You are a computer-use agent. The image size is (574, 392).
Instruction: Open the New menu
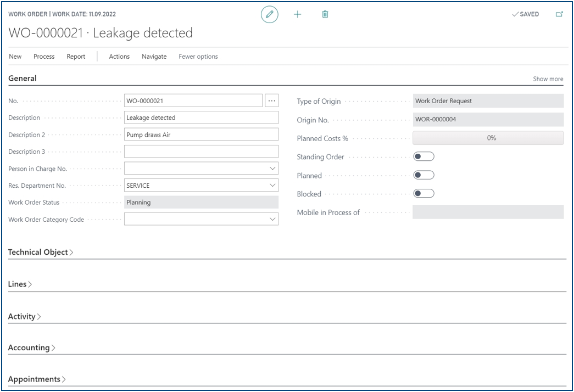pyautogui.click(x=15, y=57)
